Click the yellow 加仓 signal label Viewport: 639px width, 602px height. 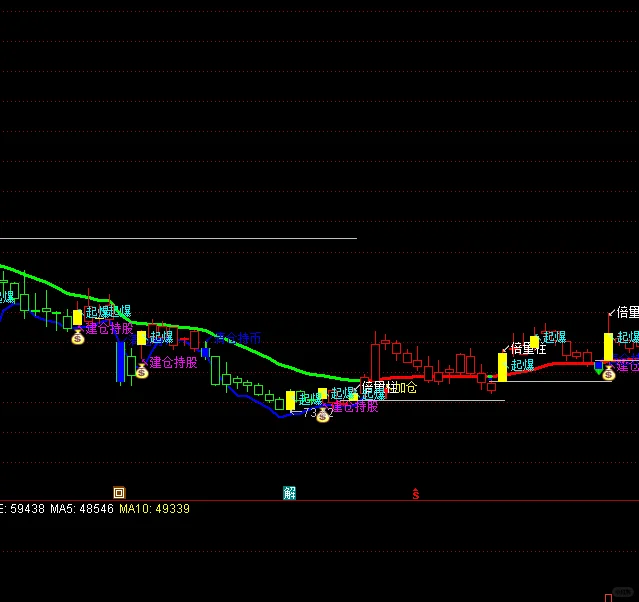(405, 388)
